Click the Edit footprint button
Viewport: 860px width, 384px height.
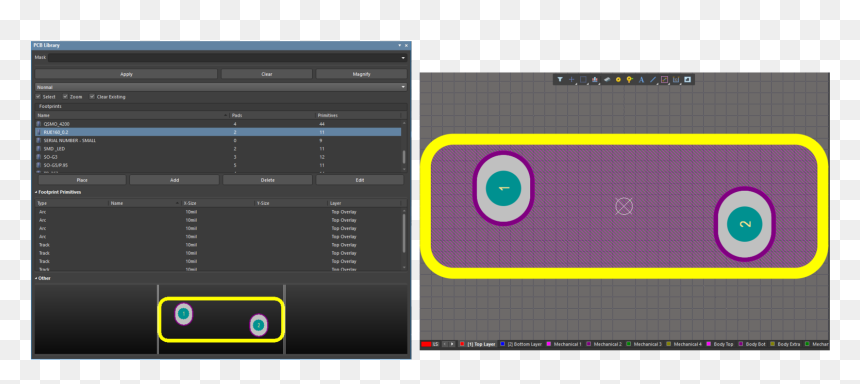pos(360,180)
